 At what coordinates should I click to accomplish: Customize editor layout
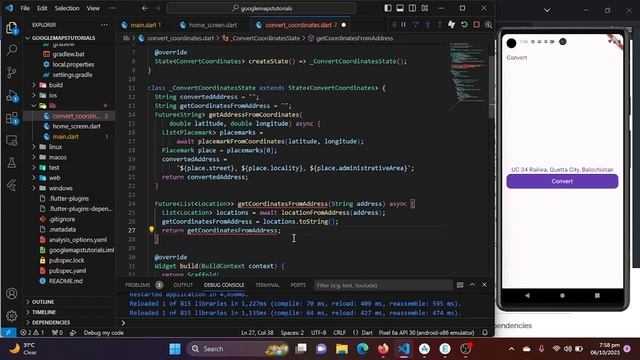[x=425, y=8]
